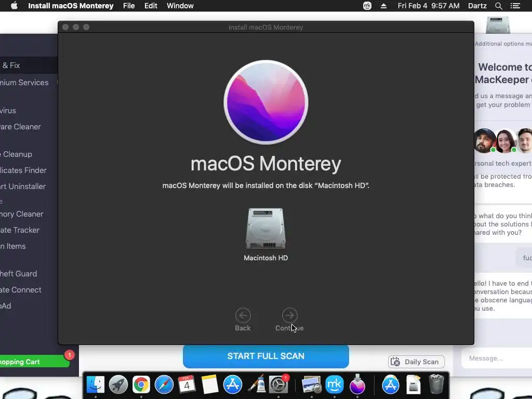
Task: Click the female expert avatar in MacKeeper chat
Action: (506, 141)
